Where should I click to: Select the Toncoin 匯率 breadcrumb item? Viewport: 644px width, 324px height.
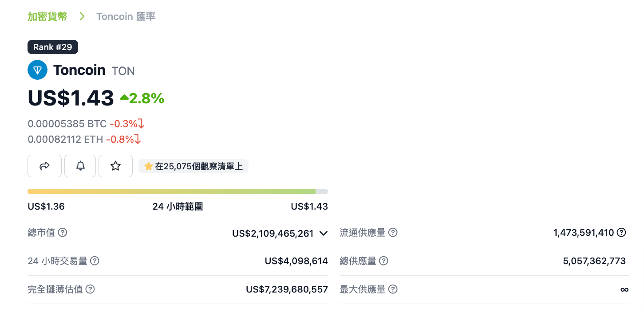point(126,16)
